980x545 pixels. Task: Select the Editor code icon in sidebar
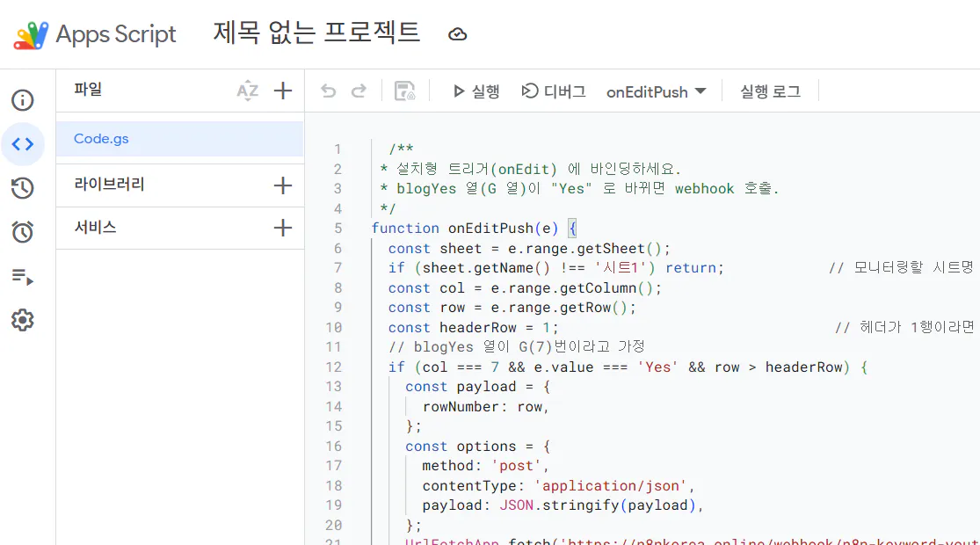(23, 144)
